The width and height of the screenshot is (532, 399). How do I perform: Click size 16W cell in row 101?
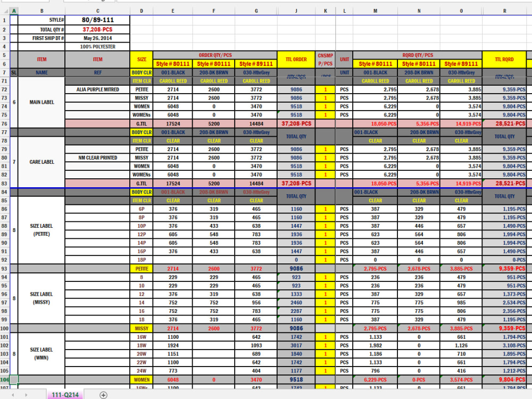click(x=142, y=337)
